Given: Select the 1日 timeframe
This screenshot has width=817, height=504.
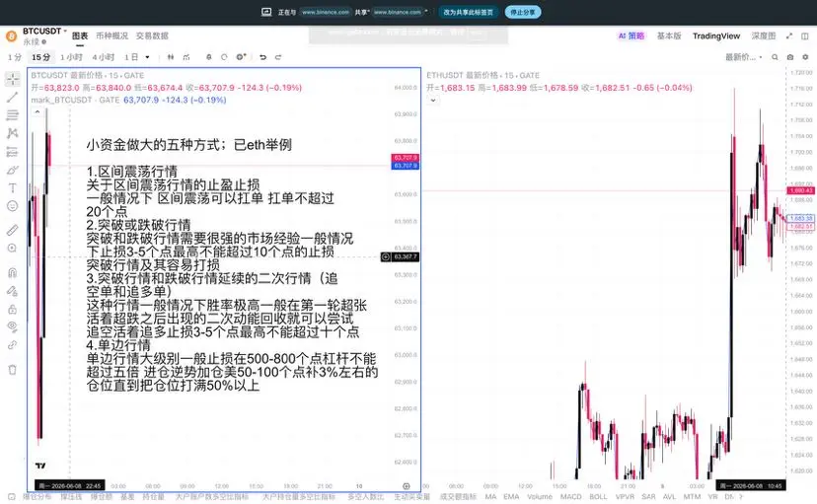Looking at the screenshot, I should coord(131,57).
